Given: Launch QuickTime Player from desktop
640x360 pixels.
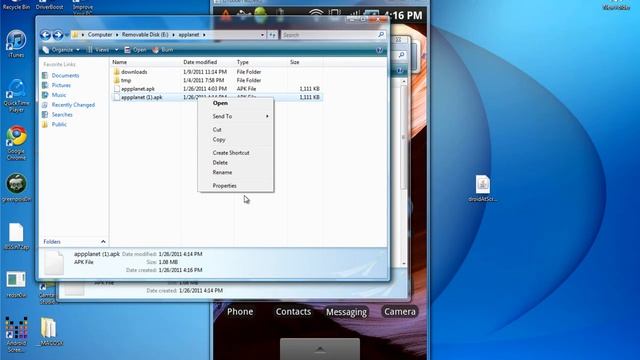Looking at the screenshot, I should 16,96.
